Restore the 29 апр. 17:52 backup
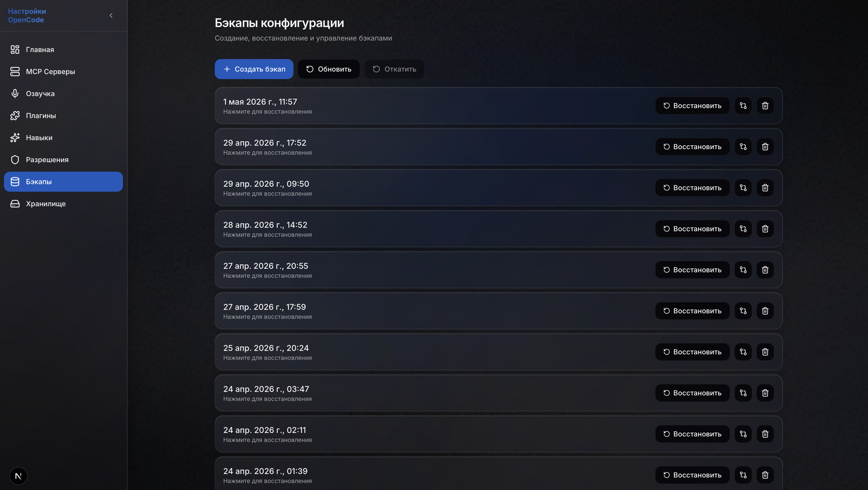Image resolution: width=868 pixels, height=490 pixels. click(x=692, y=147)
